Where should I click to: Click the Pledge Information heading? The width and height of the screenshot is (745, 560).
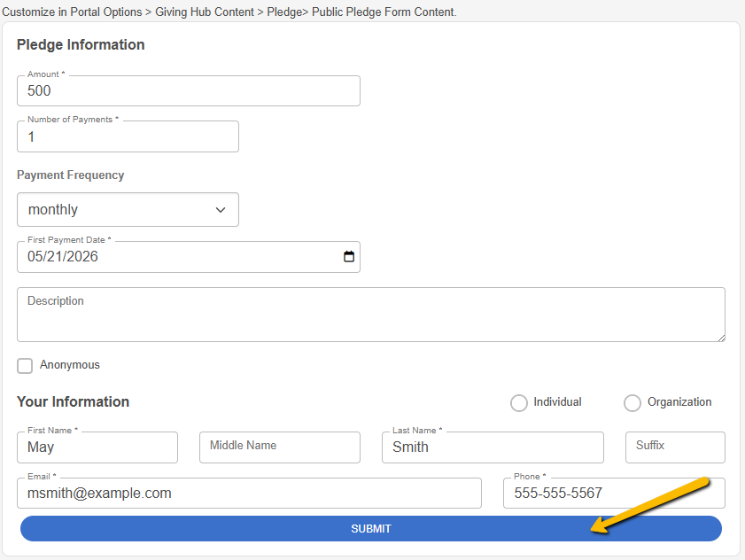pos(81,44)
